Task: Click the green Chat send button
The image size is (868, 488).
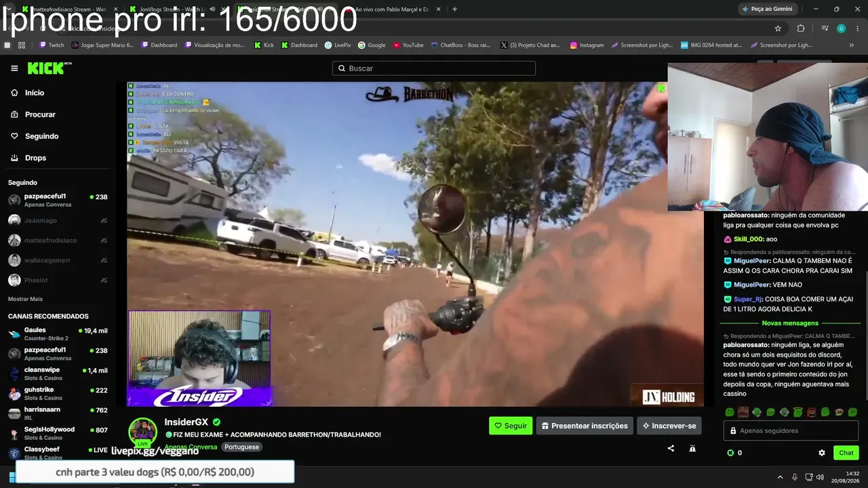Action: point(846,453)
